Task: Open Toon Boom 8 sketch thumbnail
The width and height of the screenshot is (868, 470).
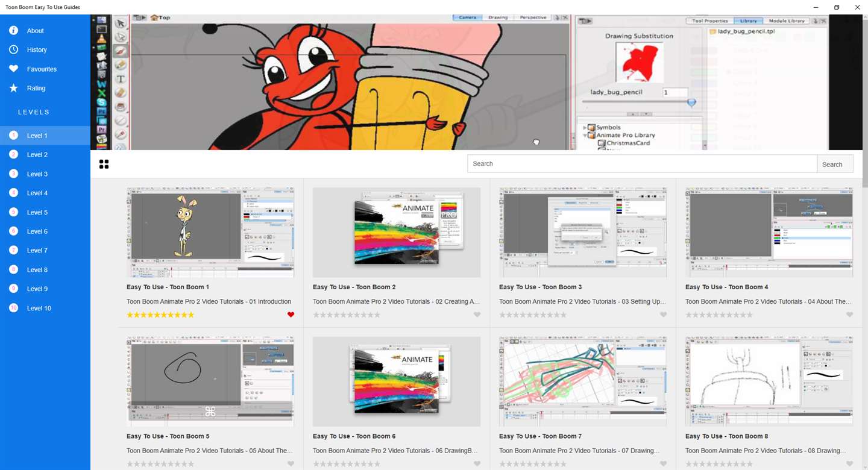Action: [769, 381]
